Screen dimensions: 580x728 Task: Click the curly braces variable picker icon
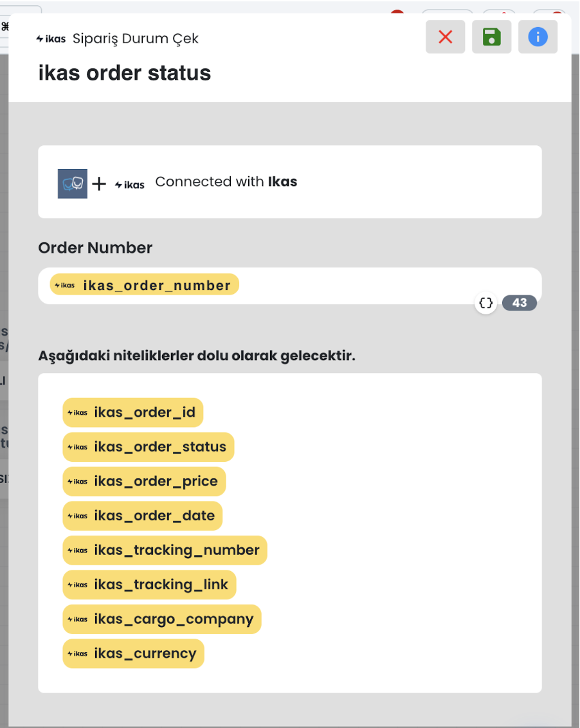[x=485, y=303]
